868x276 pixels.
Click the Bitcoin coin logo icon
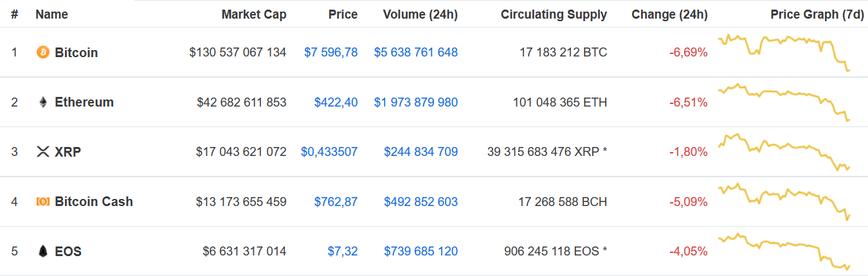coord(43,53)
